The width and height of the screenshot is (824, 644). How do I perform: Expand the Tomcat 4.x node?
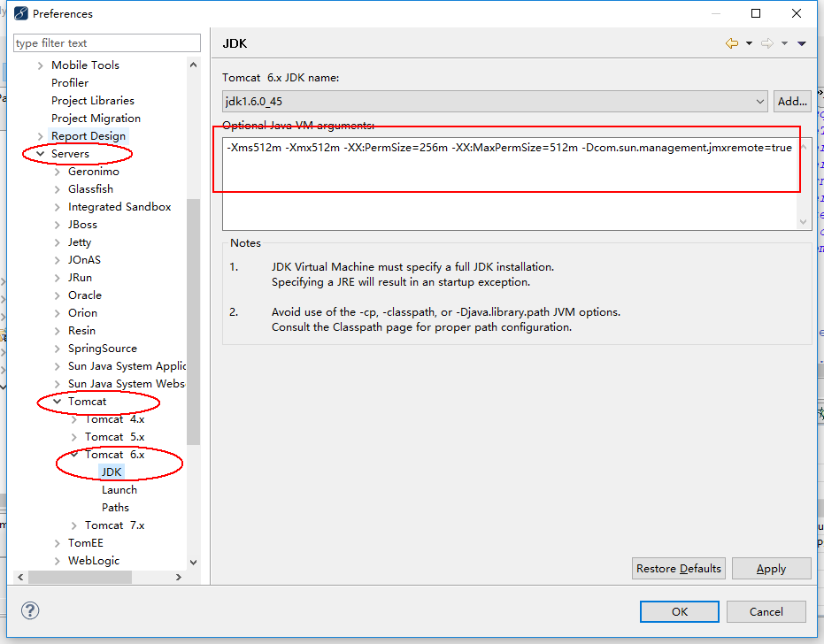tap(74, 419)
